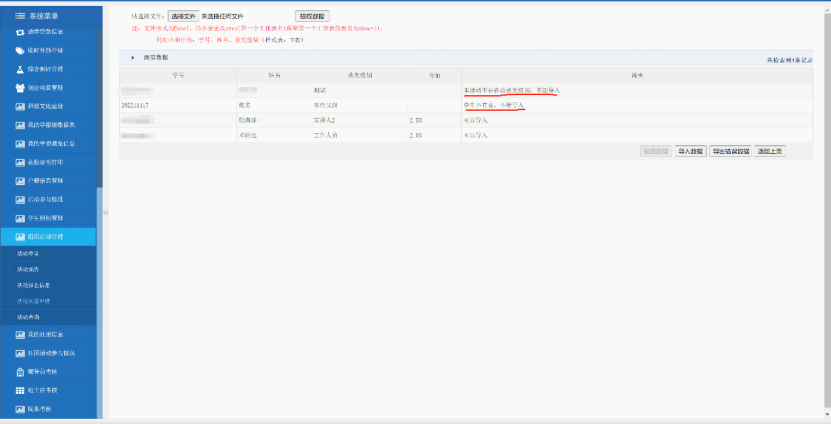Click 返回上页 to go back
Screen dimensions: 831x424
click(770, 151)
